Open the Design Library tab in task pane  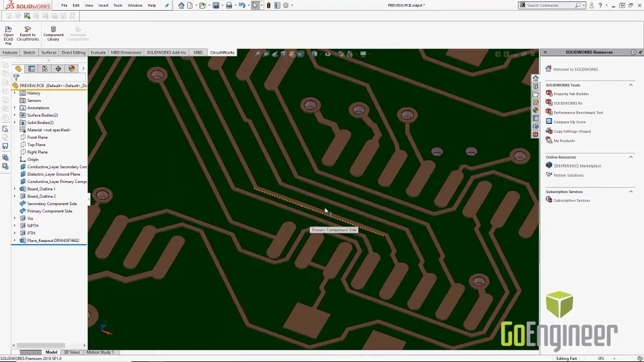(x=535, y=86)
